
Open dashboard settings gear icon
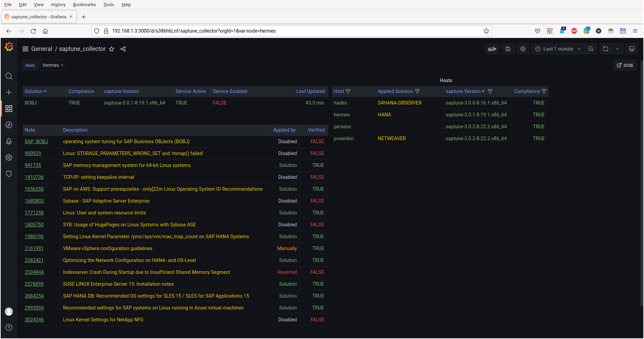[x=523, y=49]
